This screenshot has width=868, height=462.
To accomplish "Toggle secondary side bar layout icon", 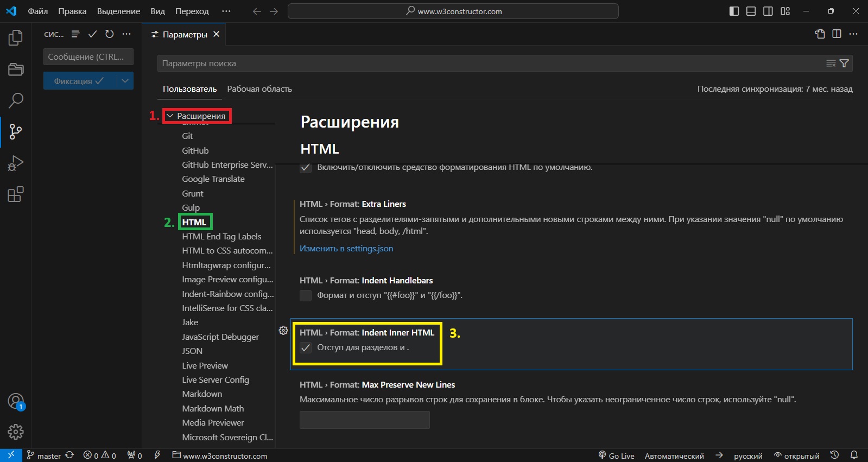I will 768,11.
